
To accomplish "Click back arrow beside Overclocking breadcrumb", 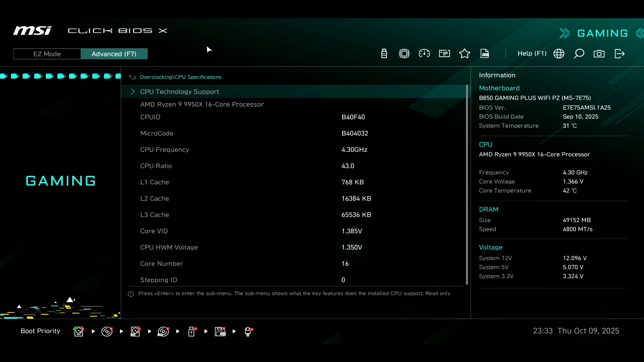I will (132, 77).
